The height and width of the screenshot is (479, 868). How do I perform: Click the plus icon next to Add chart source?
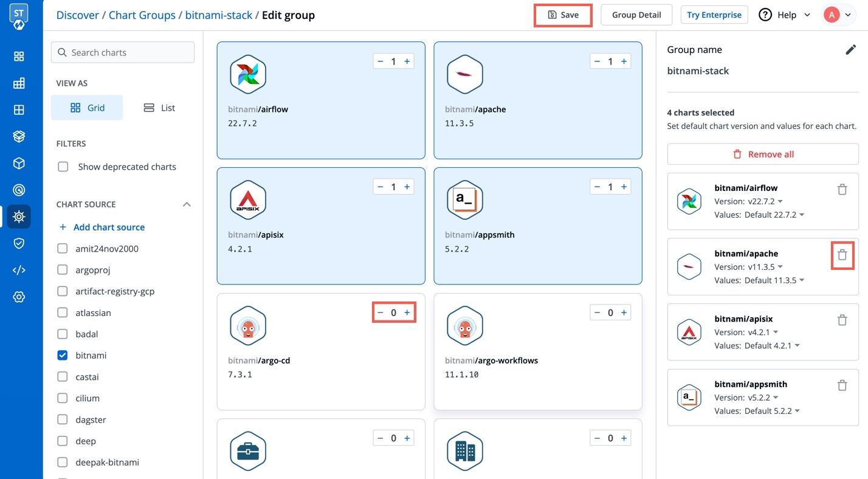(63, 227)
